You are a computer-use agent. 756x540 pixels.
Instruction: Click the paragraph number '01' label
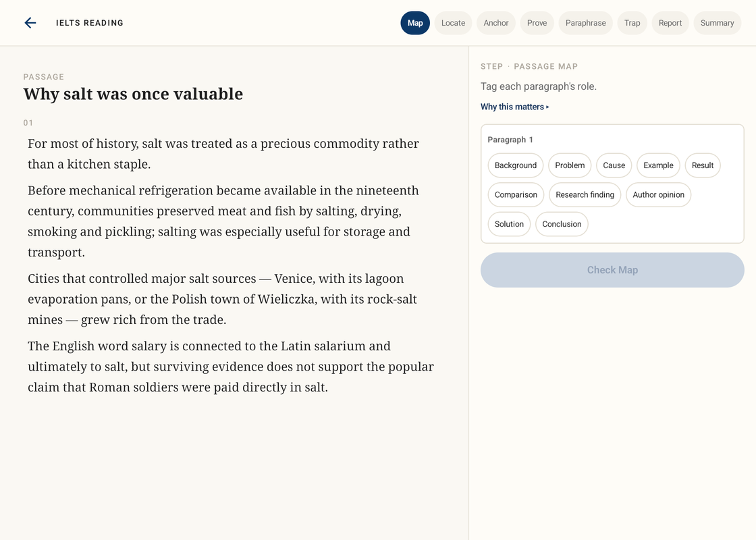tap(28, 123)
